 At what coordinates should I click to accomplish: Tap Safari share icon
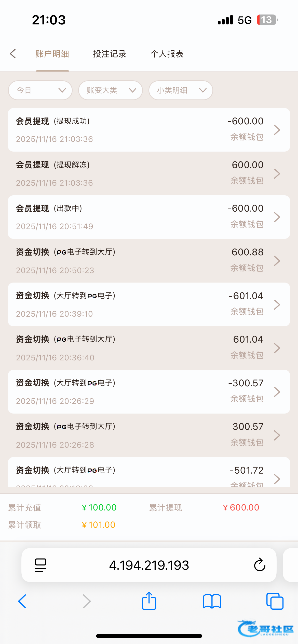[149, 601]
